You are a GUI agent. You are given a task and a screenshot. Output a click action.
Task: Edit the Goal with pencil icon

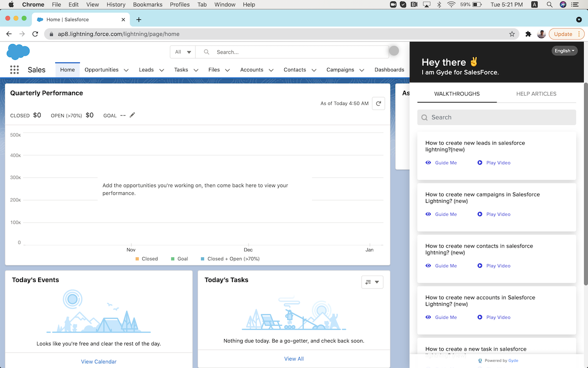point(132,115)
